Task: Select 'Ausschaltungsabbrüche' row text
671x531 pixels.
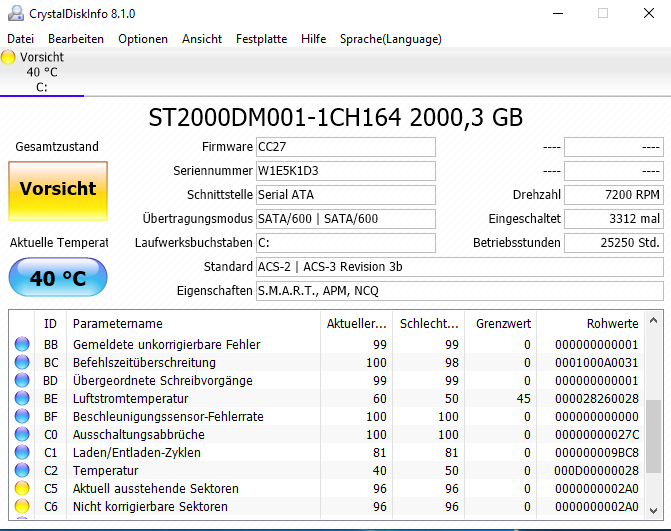Action: pos(139,434)
